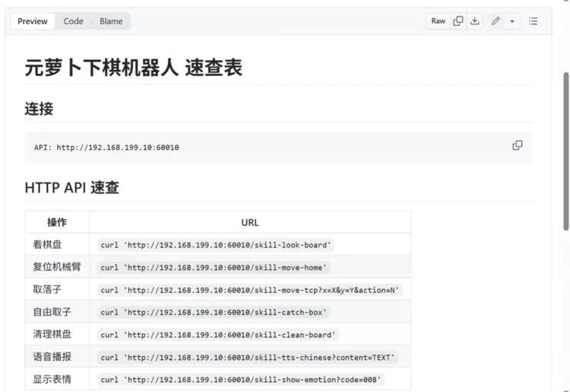Select the 清理棋盘 table cell

(x=57, y=334)
